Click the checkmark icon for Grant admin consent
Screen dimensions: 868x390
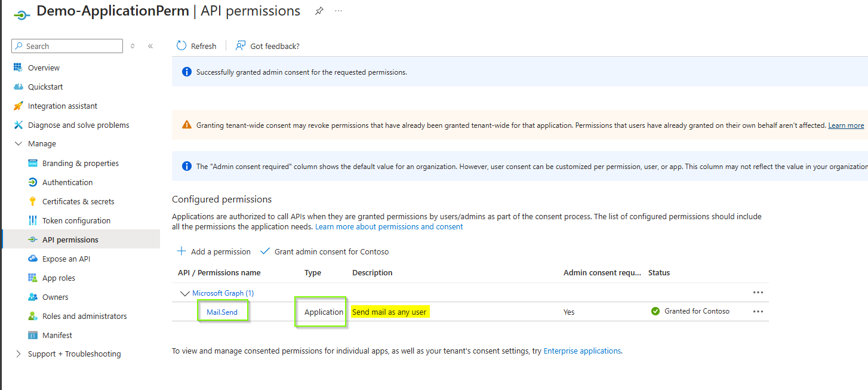point(265,251)
